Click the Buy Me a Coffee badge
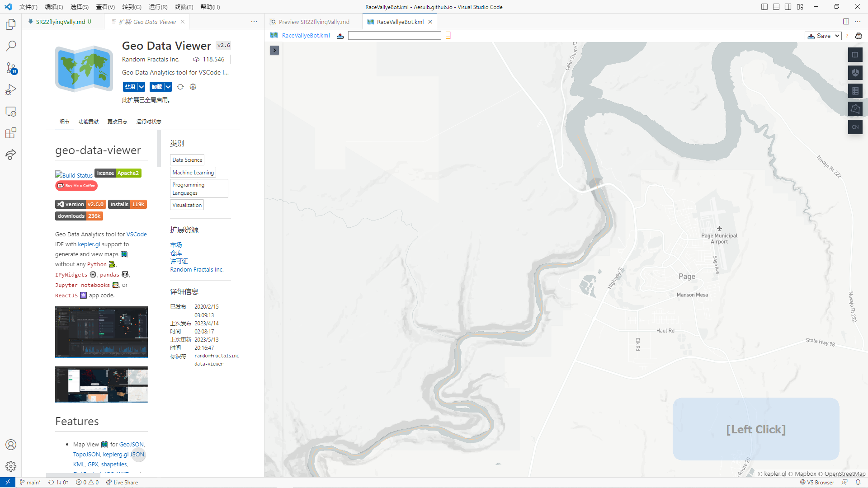868x488 pixels. click(76, 186)
